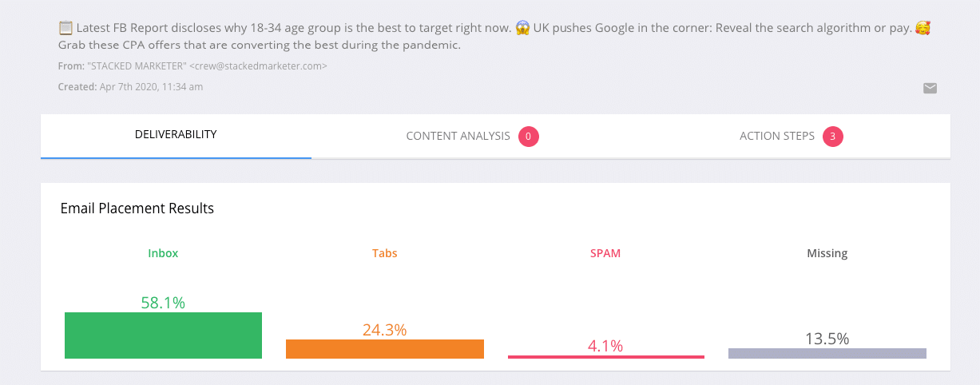
Task: Click the Email Placement Results heading
Action: click(137, 208)
